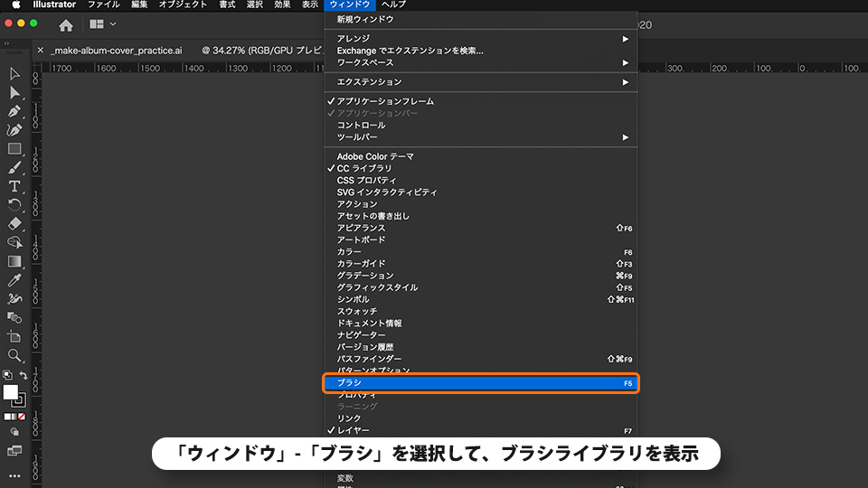Choose シンボル menu item
The image size is (868, 488).
coord(480,299)
